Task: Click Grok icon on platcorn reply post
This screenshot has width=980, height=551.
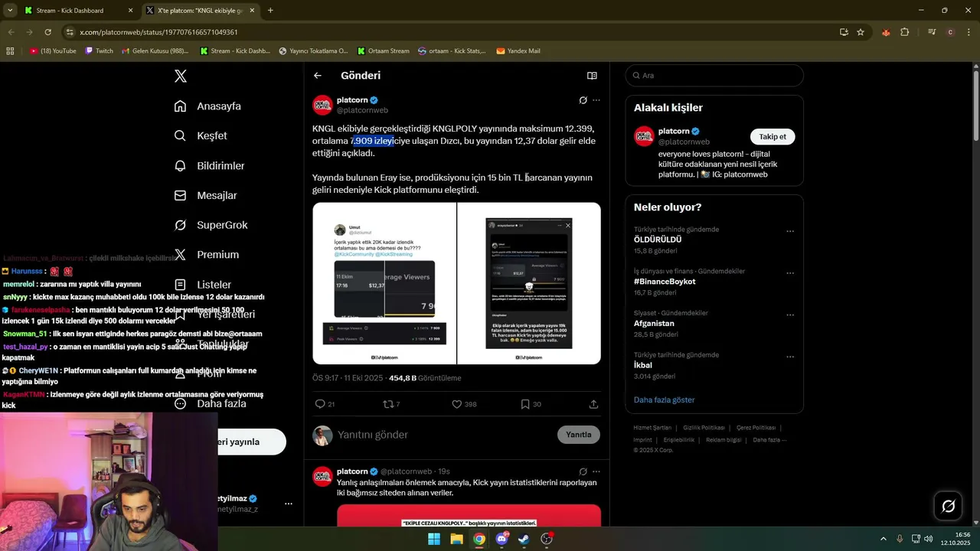Action: click(x=583, y=471)
